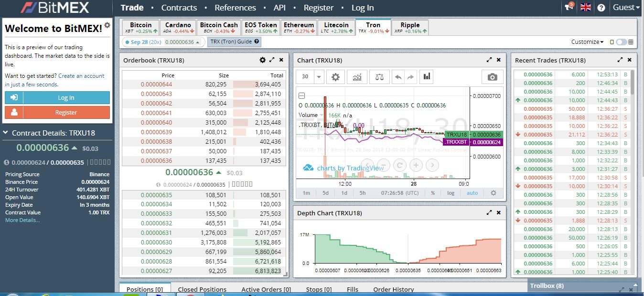The image size is (644, 296).
Task: Expand Recent Trades panel to fullscreen
Action: click(x=620, y=60)
